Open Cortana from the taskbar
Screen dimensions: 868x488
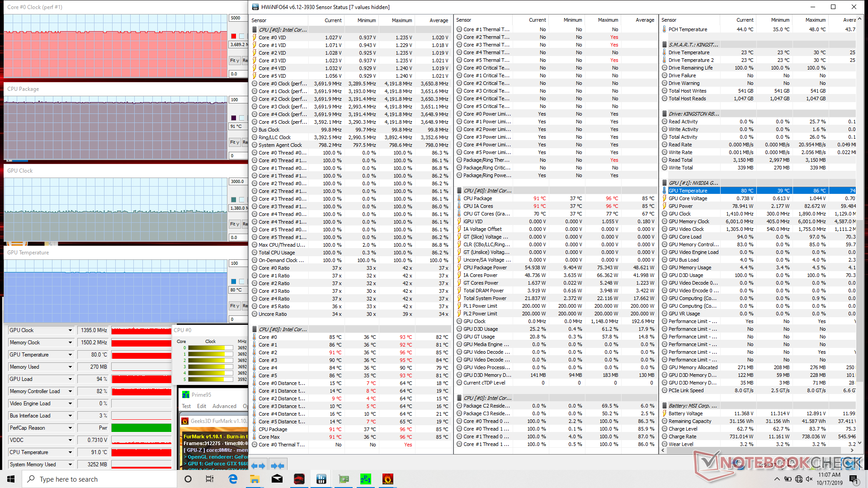pyautogui.click(x=188, y=479)
